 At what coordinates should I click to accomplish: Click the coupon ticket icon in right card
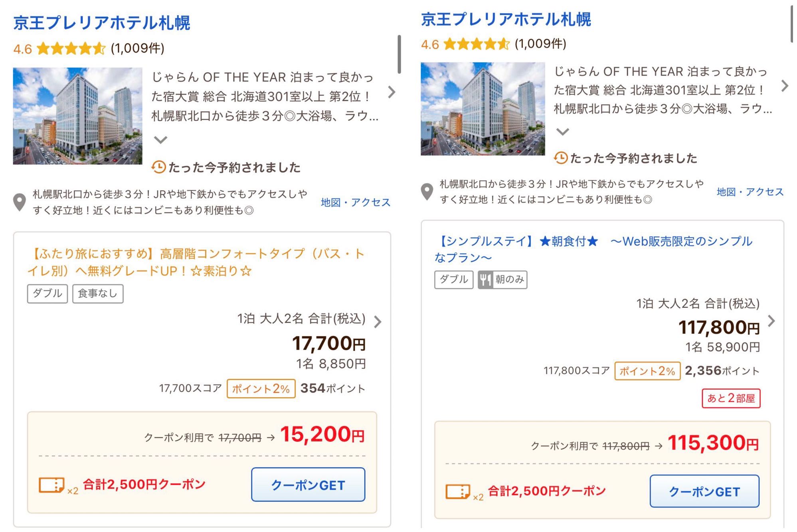coord(458,492)
